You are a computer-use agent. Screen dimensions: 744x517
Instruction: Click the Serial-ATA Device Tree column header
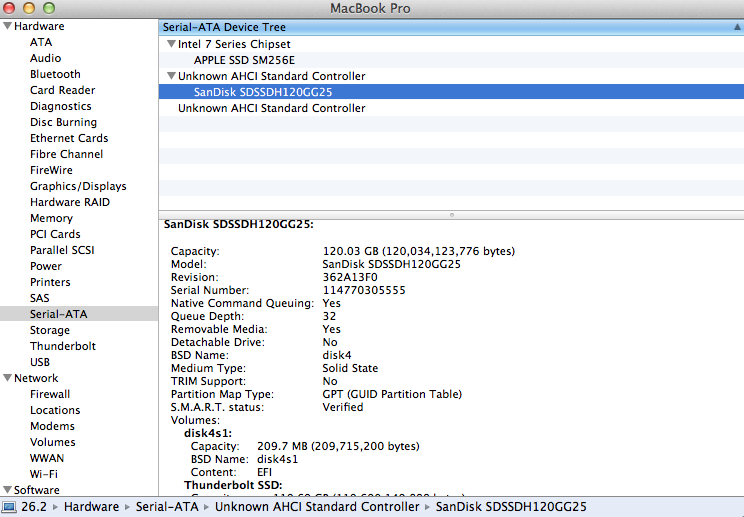451,27
